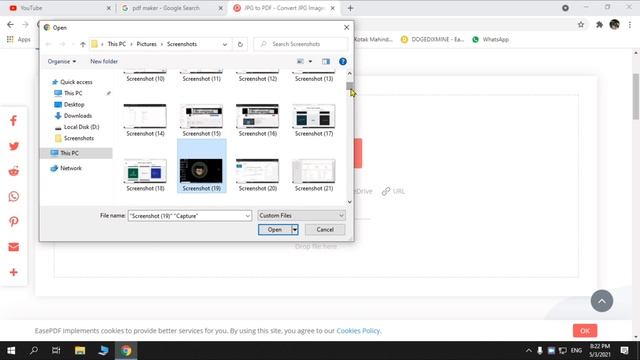640x360 pixels.
Task: Open the taskbar clock and date
Action: pos(600,350)
